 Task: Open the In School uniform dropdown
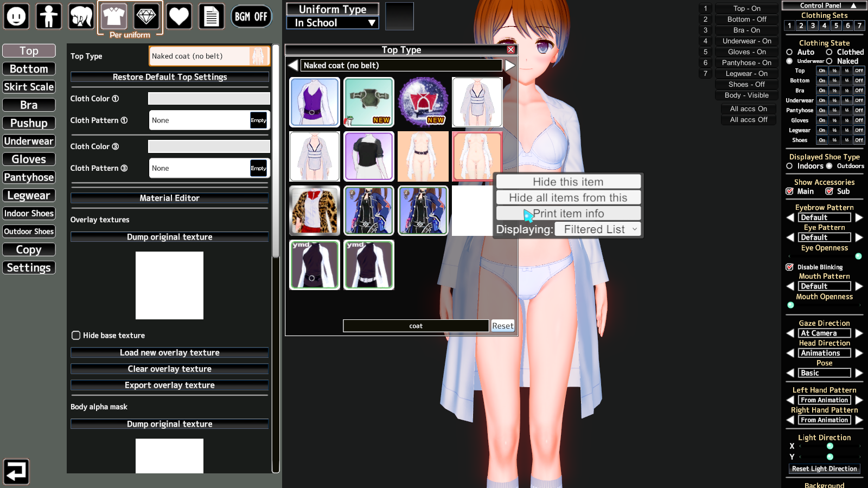coord(333,23)
